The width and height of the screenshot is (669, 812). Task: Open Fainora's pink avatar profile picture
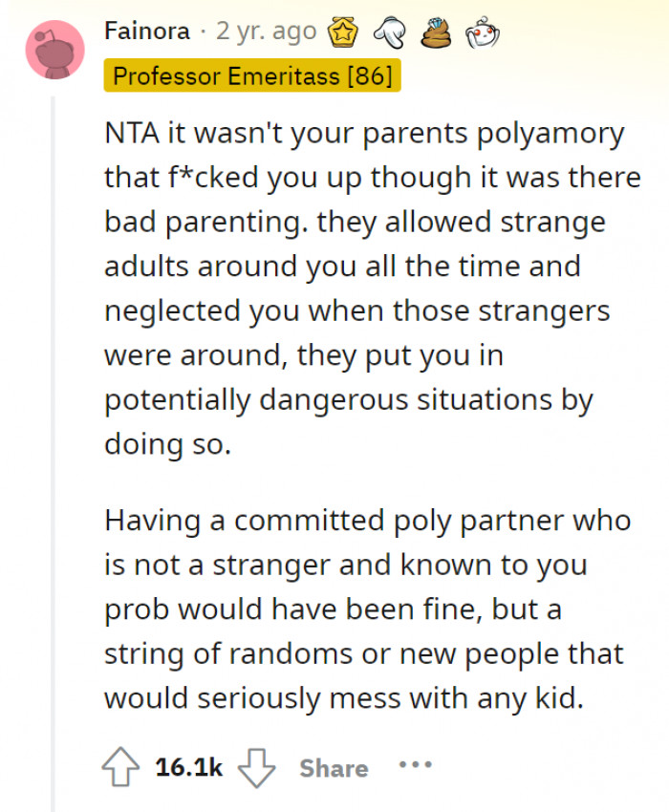[x=54, y=52]
